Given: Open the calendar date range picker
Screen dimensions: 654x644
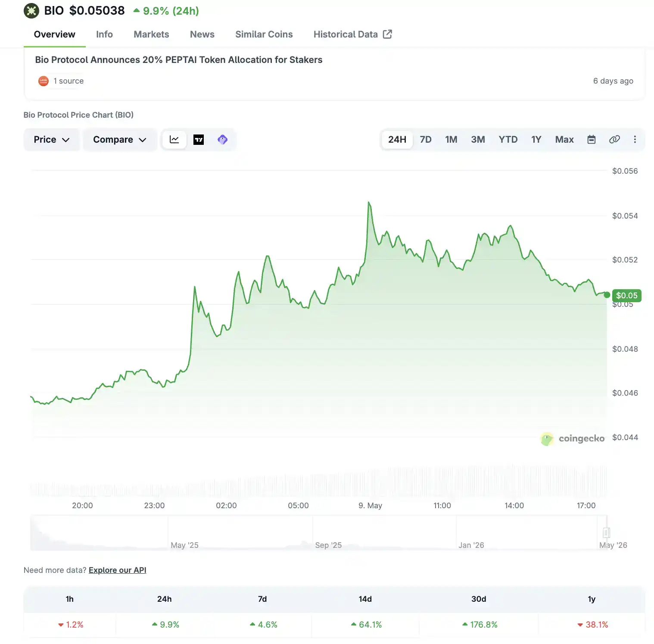Looking at the screenshot, I should click(x=592, y=140).
